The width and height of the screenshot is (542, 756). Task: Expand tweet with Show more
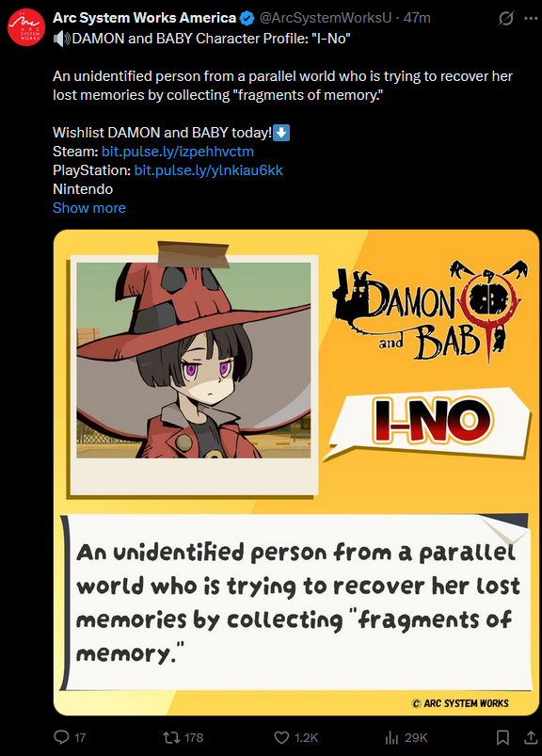click(x=89, y=208)
